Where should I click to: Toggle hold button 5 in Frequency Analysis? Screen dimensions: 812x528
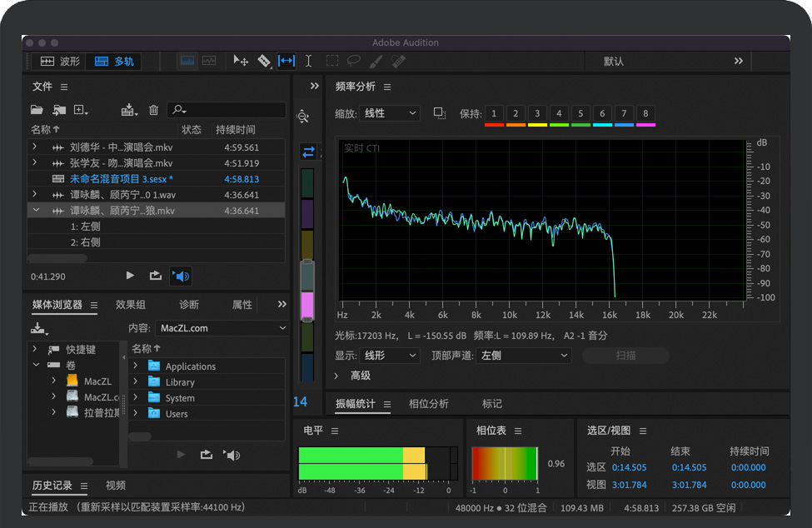tap(580, 114)
